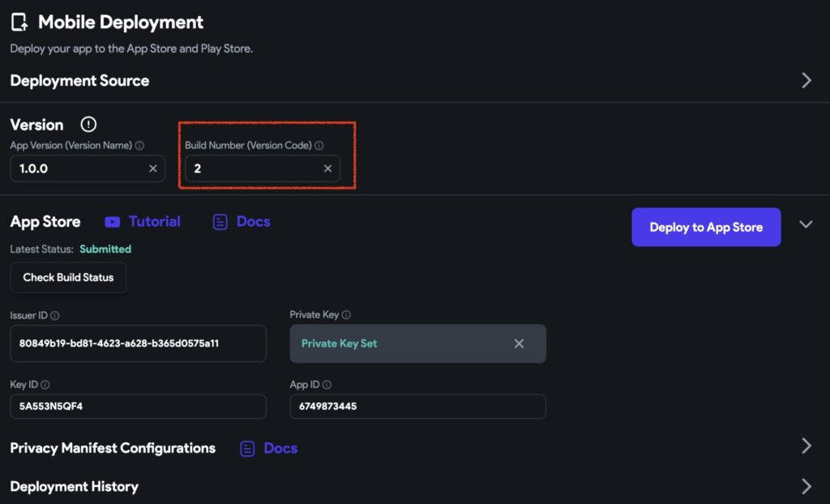Click the Private Key info icon
The width and height of the screenshot is (830, 504).
346,315
